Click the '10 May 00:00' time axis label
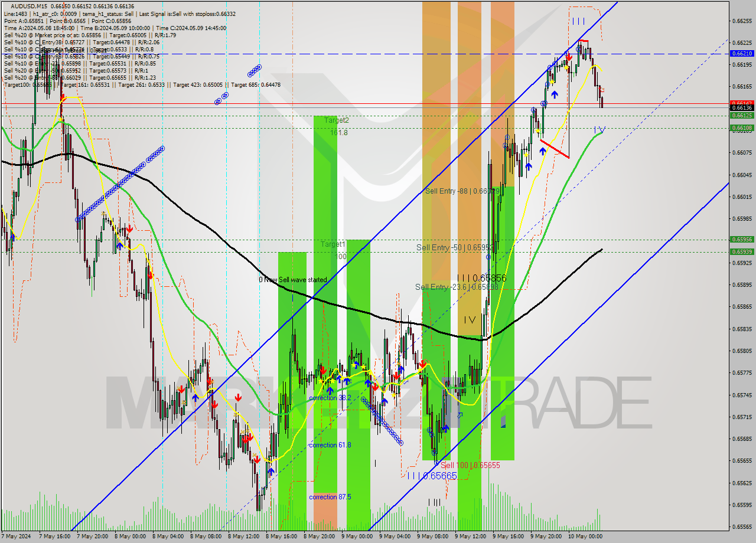Image resolution: width=756 pixels, height=543 pixels. (586, 537)
